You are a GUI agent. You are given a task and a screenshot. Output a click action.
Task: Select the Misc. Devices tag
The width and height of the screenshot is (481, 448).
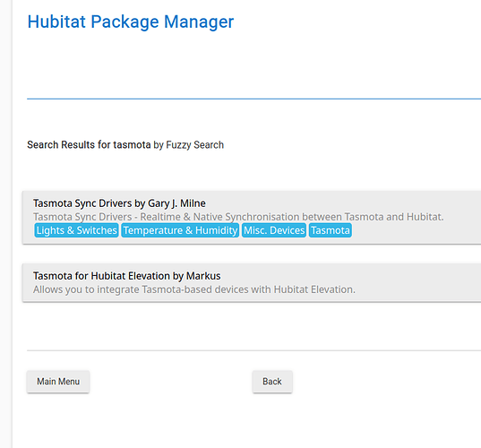[x=274, y=230]
